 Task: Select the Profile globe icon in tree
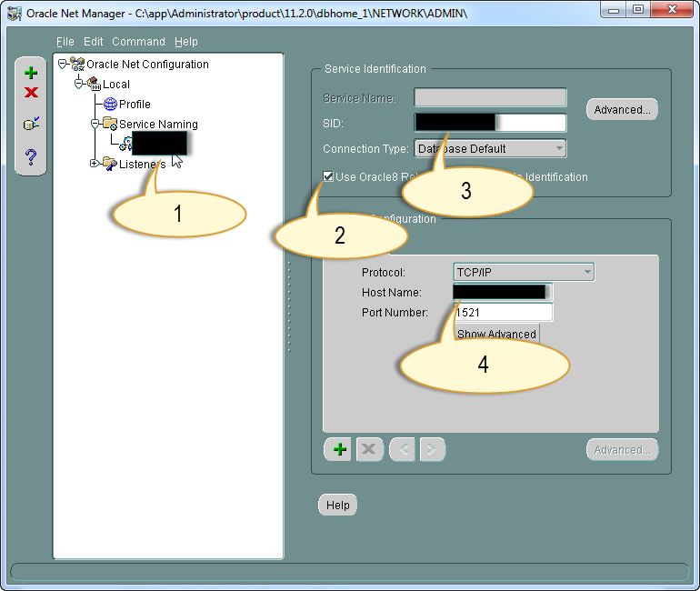pos(110,105)
